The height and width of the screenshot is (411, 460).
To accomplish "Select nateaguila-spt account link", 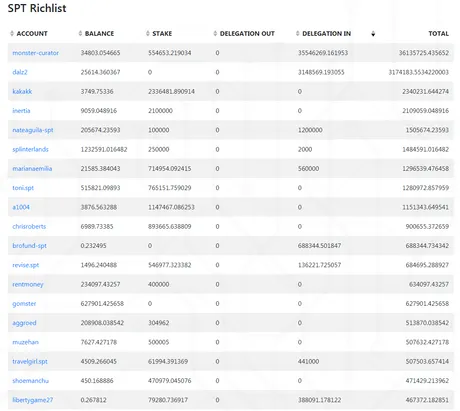I will click(x=33, y=130).
